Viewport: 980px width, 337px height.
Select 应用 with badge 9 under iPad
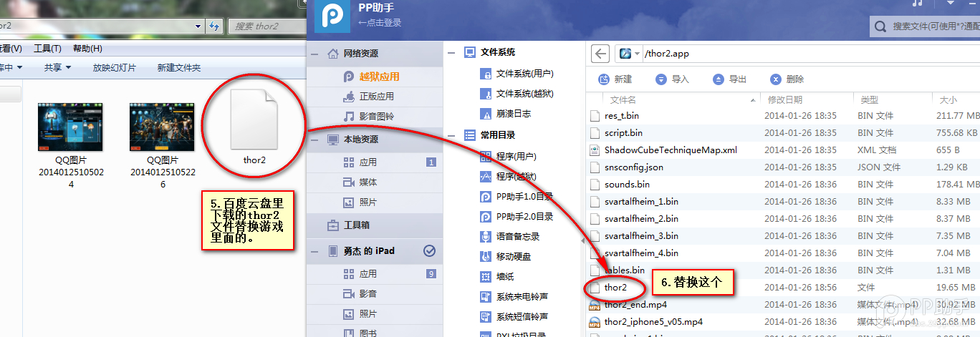click(x=368, y=274)
